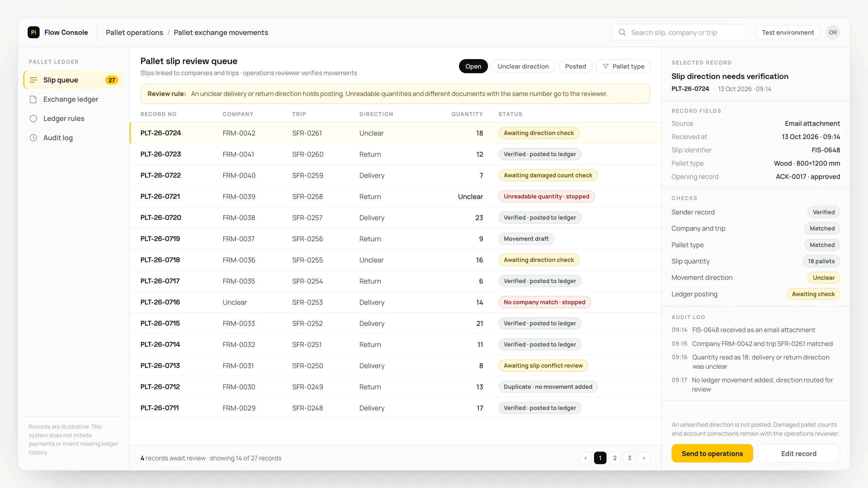
Task: Click the funnel icon on Pallet type
Action: coord(606,66)
